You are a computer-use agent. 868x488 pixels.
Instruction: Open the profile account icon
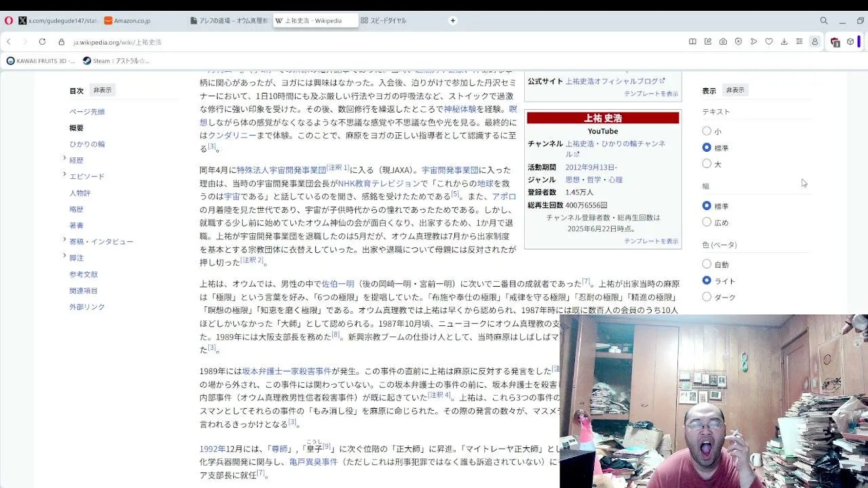[x=815, y=42]
